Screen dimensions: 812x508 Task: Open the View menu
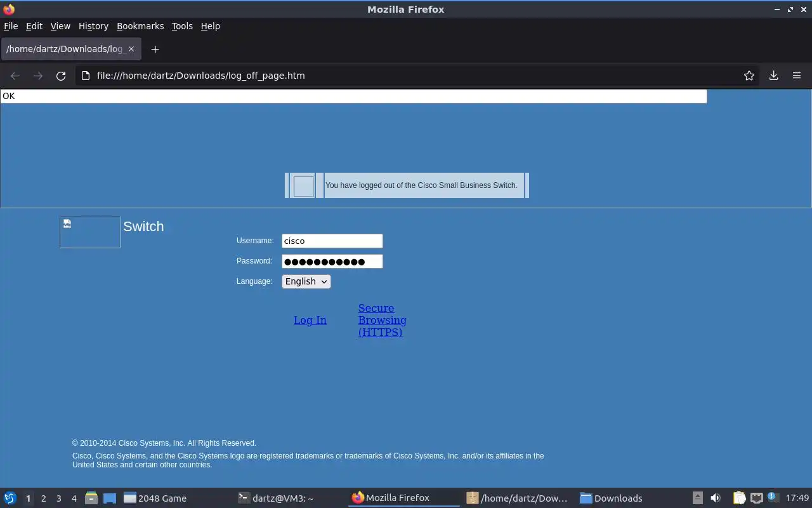[x=60, y=26]
